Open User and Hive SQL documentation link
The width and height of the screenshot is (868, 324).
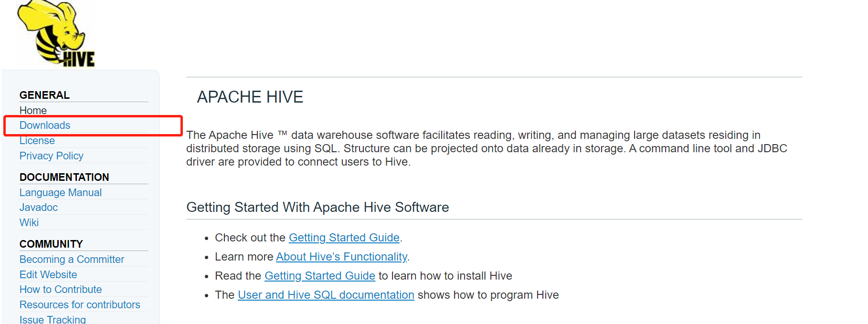pos(326,295)
